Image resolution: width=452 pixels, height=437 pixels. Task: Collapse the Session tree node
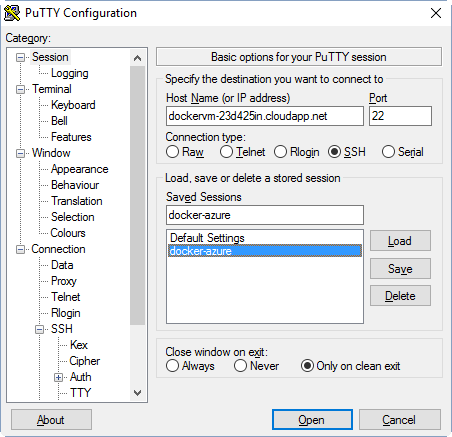click(x=20, y=57)
